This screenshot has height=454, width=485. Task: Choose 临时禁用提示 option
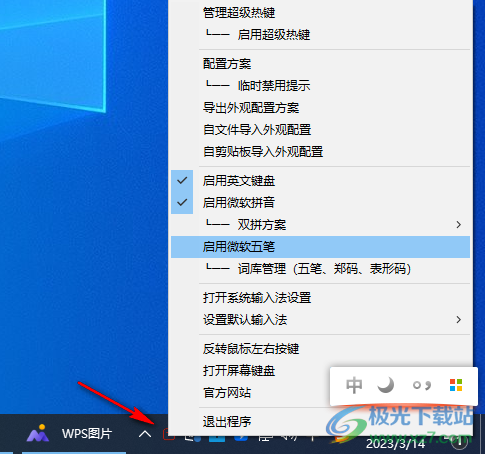click(320, 86)
